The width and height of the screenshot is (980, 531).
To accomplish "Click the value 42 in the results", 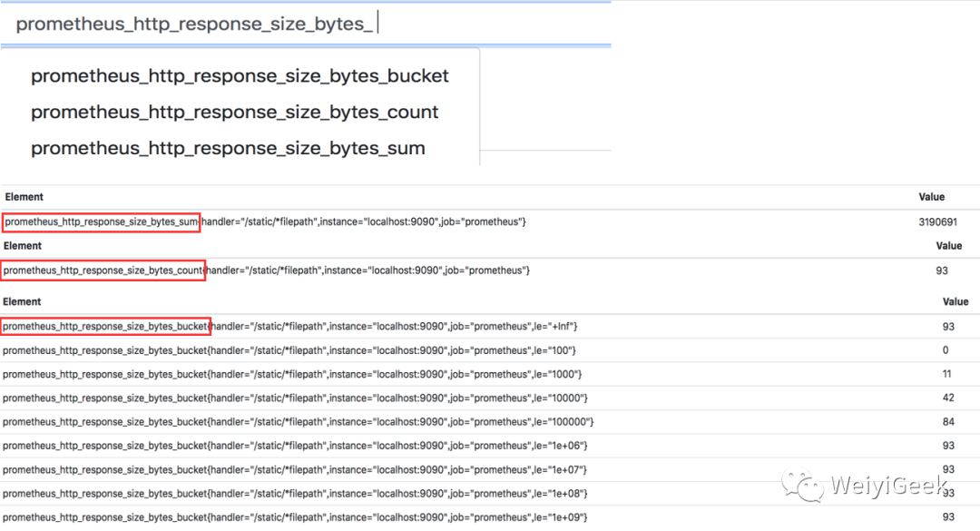I will (x=948, y=398).
